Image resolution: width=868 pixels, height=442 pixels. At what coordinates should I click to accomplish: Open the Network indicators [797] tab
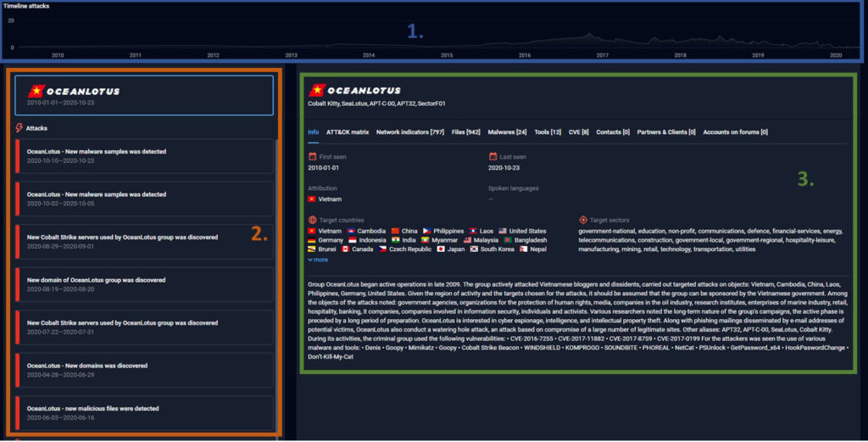[x=410, y=132]
